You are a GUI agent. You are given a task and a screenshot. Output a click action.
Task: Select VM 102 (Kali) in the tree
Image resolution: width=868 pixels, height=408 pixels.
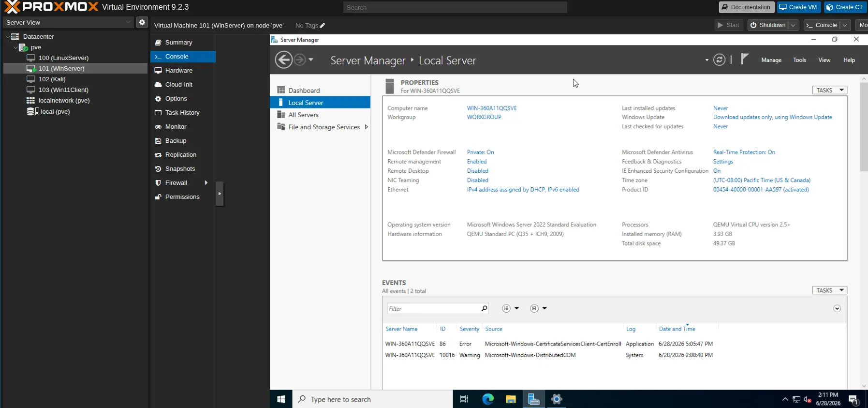52,79
